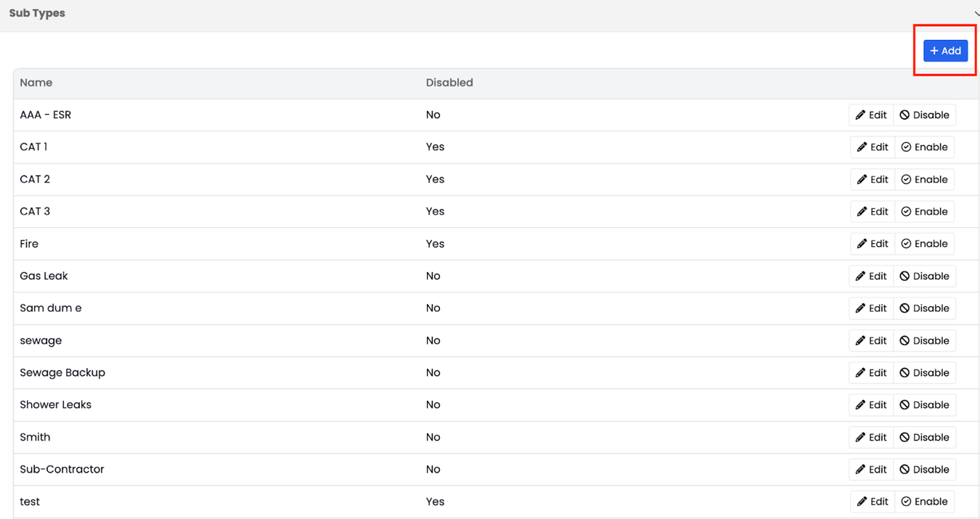980x519 pixels.
Task: Edit the AAA - ESR sub type
Action: coord(871,115)
